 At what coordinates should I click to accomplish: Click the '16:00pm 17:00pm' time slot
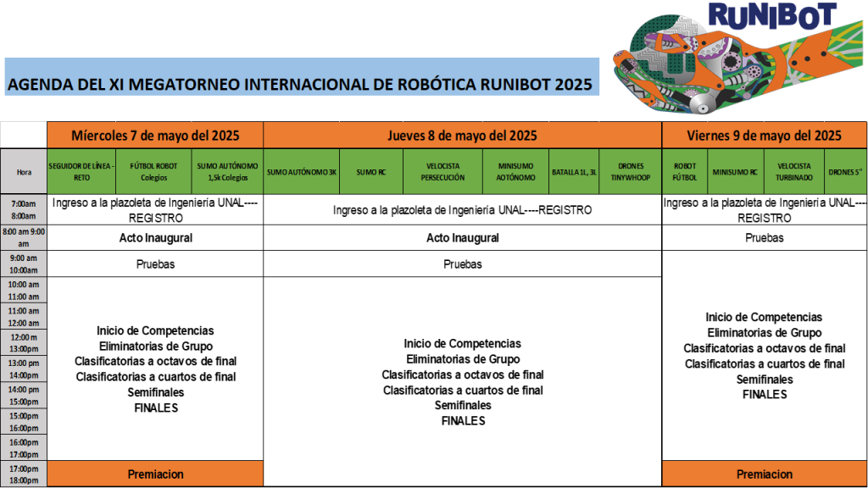coord(24,448)
